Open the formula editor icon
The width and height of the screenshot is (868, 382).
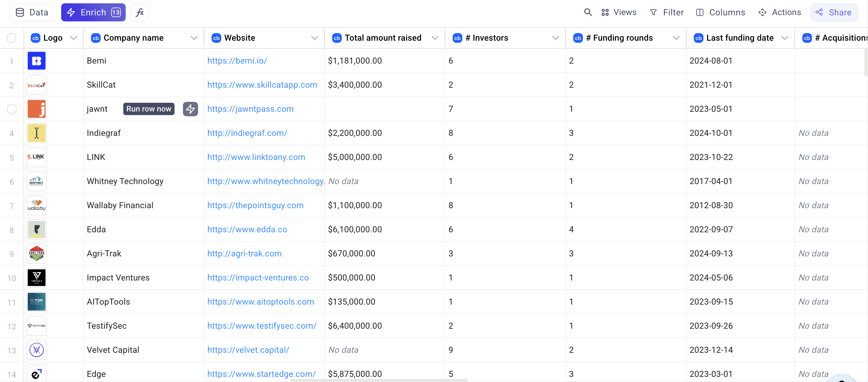(x=139, y=12)
